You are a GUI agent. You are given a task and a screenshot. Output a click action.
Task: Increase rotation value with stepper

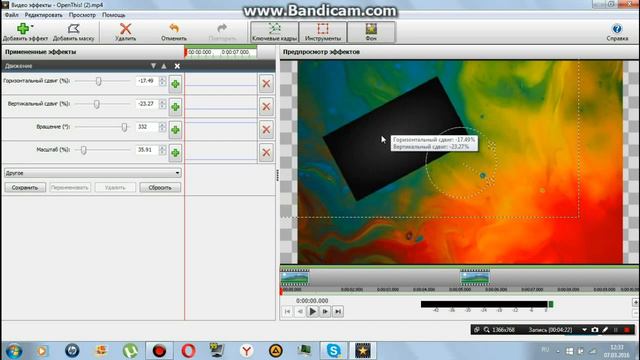tap(162, 124)
